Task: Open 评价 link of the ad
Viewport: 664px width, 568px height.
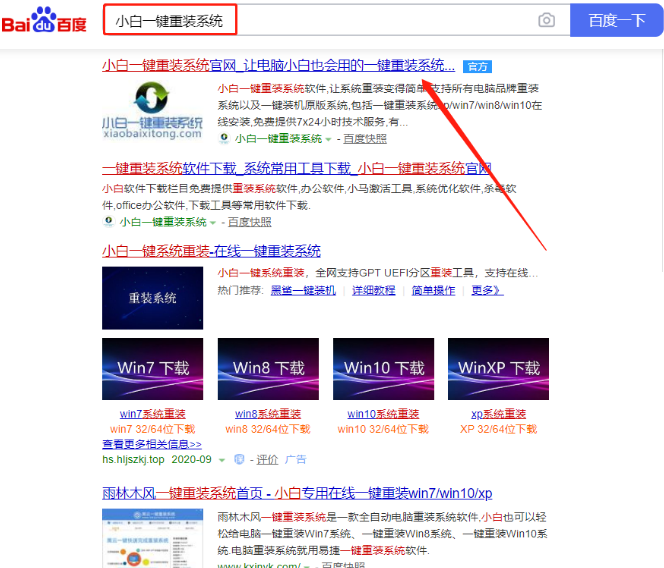Action: pyautogui.click(x=267, y=460)
